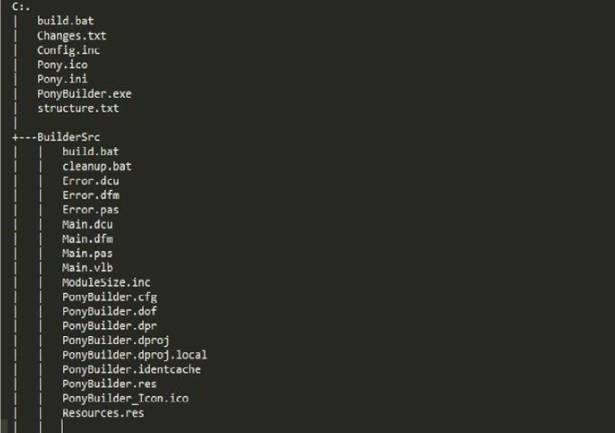
Task: Open PonyBuilder.exe in the root folder
Action: [84, 94]
